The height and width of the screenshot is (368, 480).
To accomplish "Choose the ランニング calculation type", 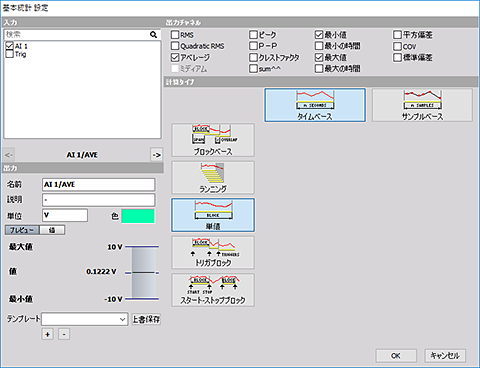I will tap(213, 178).
